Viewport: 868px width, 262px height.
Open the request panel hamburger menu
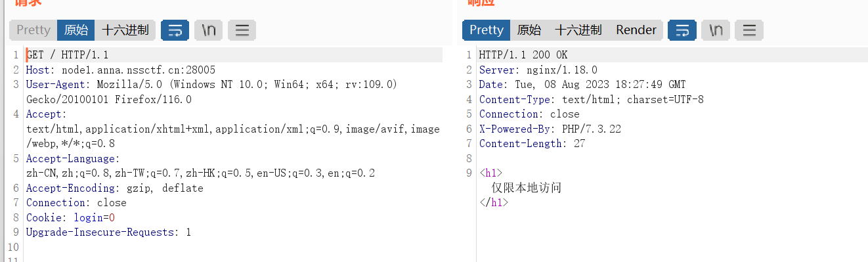click(242, 30)
